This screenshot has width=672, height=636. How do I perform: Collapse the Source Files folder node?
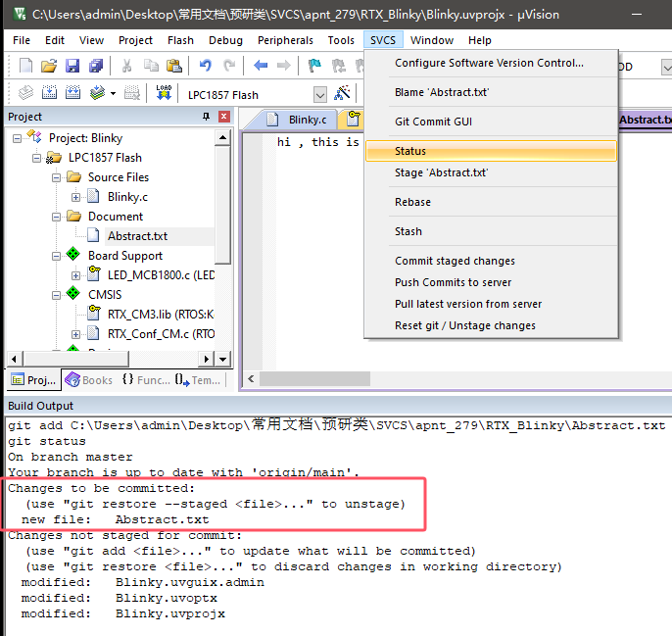[57, 177]
